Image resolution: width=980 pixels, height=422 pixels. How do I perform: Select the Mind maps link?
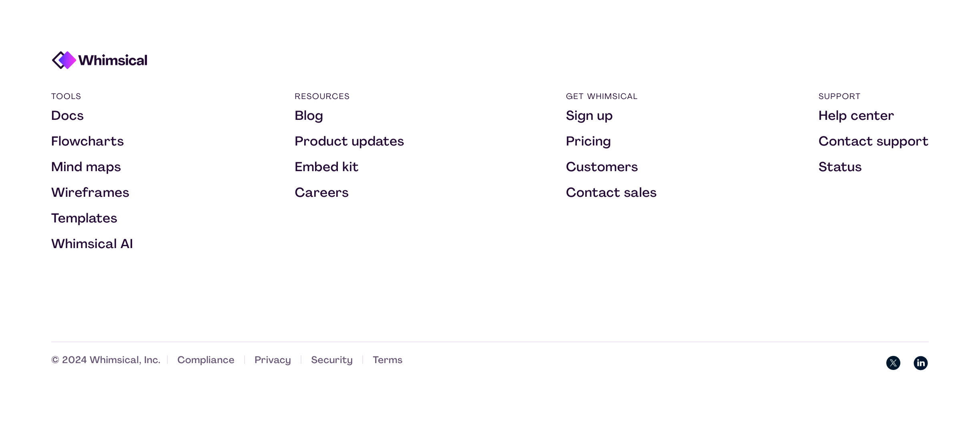pos(86,167)
